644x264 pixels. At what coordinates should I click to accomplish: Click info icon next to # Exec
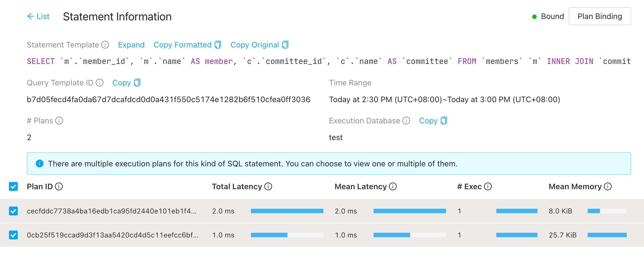point(488,186)
